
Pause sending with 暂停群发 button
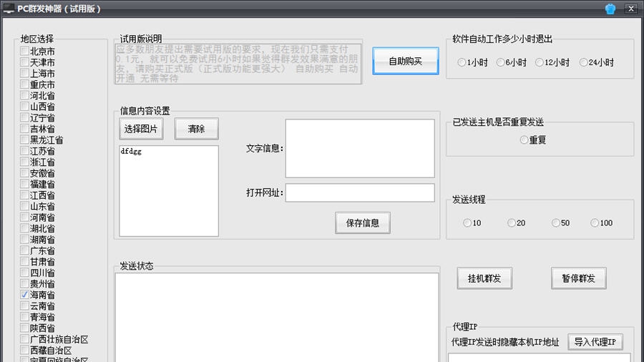click(578, 278)
